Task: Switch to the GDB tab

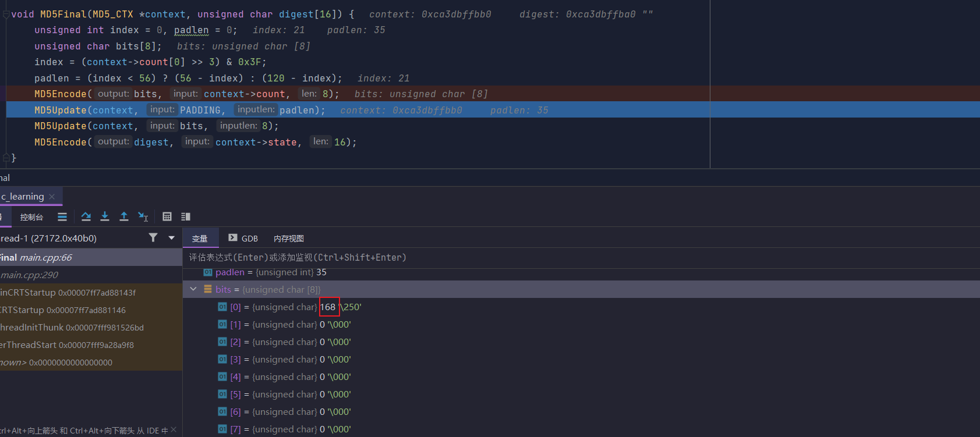Action: 243,239
